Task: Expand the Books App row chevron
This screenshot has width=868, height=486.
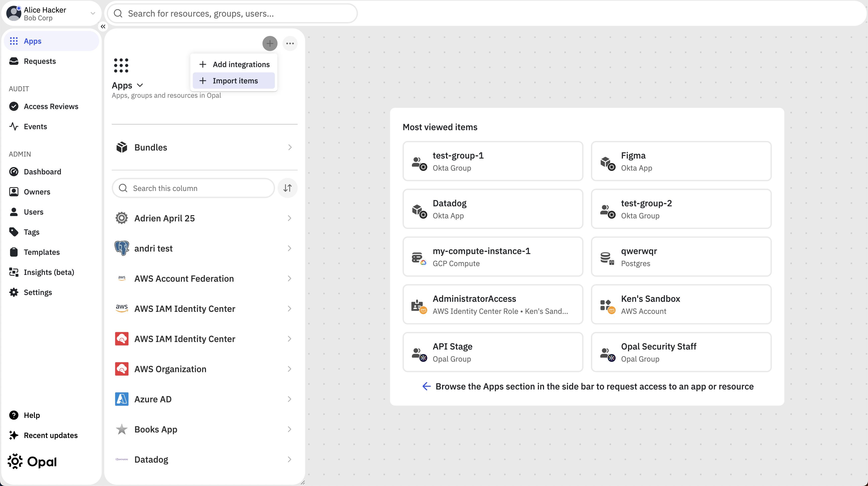Action: (x=289, y=429)
